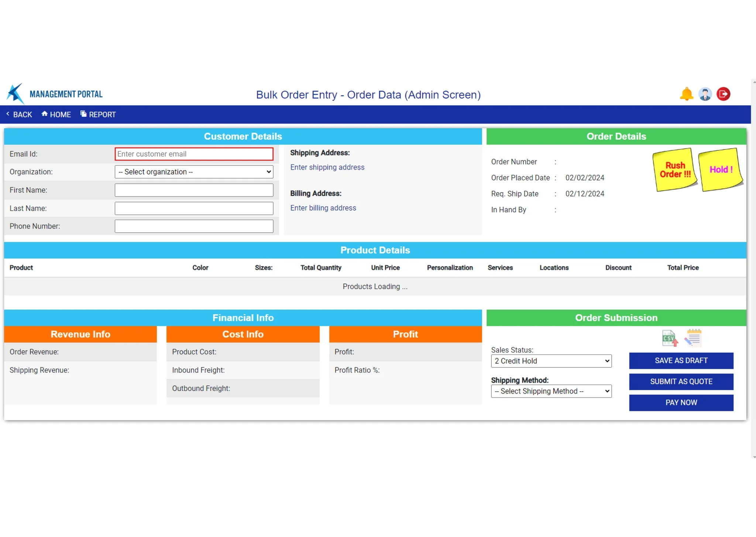Open the Sales Status dropdown
Screen dimensions: 756x537
(551, 361)
